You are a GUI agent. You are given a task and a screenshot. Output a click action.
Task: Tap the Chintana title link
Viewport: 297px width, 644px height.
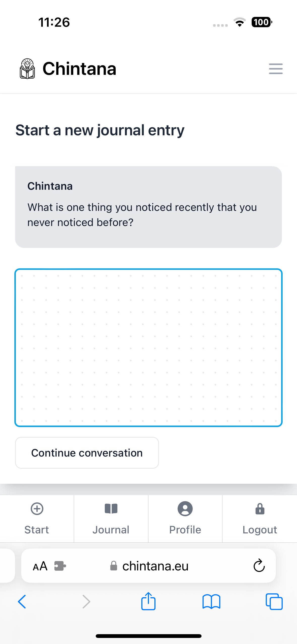(79, 69)
